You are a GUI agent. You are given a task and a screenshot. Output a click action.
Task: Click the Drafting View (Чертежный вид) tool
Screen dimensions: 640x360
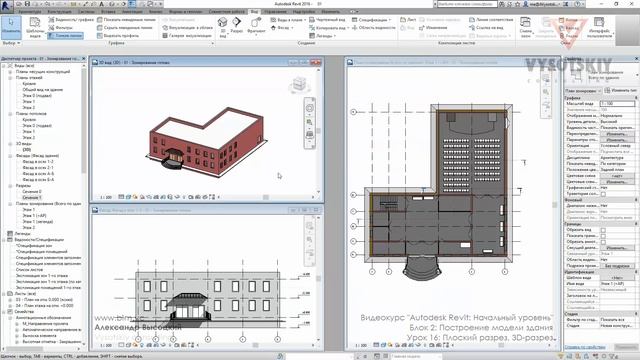(327, 20)
